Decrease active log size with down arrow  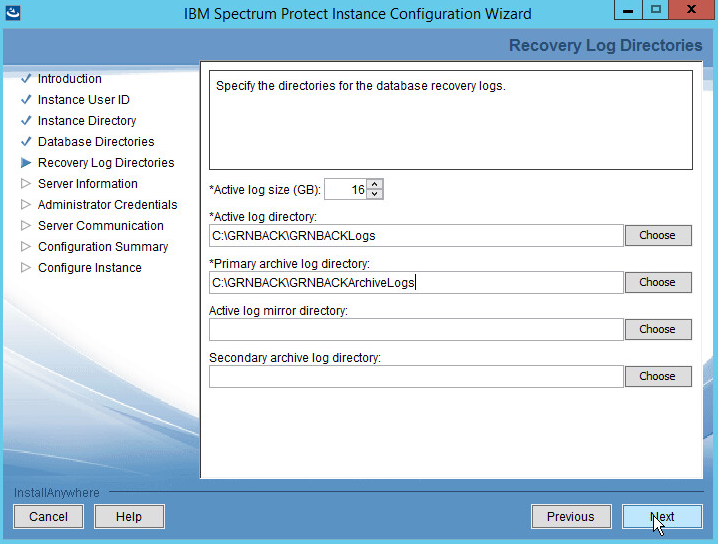click(375, 194)
